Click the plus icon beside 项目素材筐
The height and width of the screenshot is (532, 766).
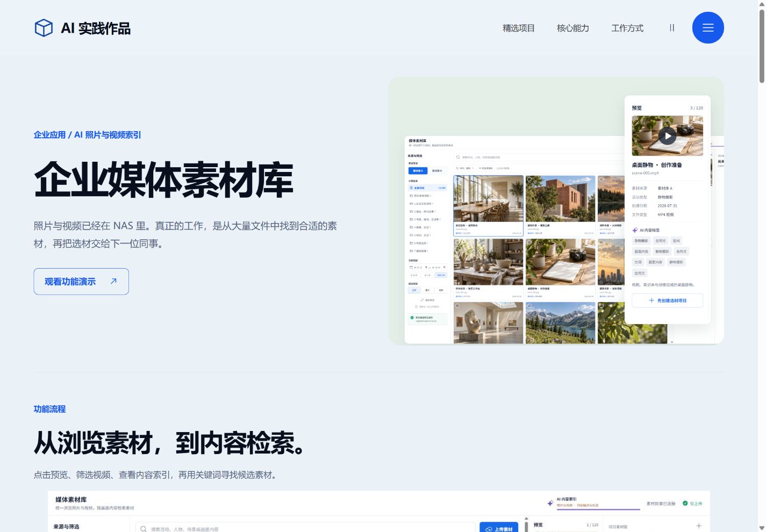pos(699,526)
